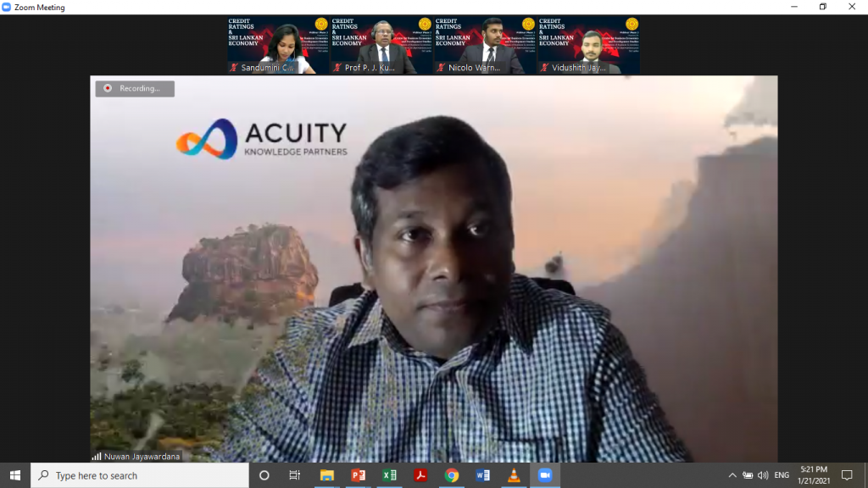Image resolution: width=868 pixels, height=488 pixels.
Task: Open the Windows notification center
Action: click(846, 475)
